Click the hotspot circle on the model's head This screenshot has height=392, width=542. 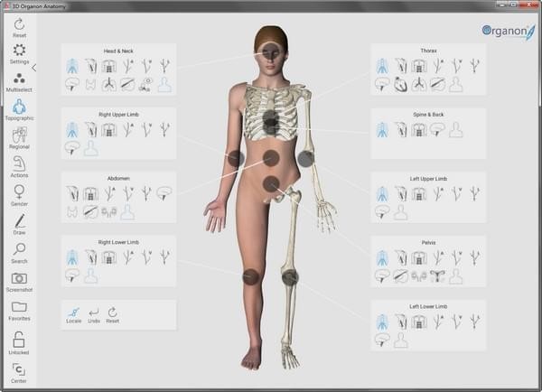(x=271, y=55)
